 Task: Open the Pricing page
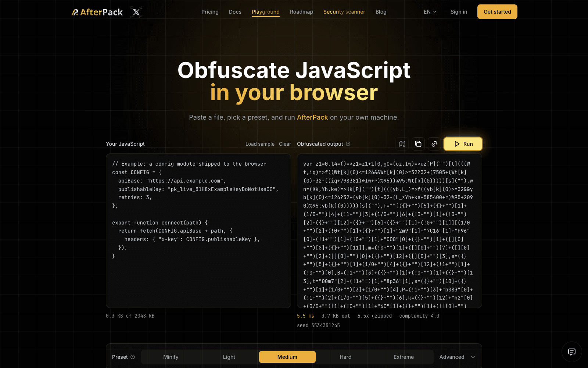click(210, 12)
